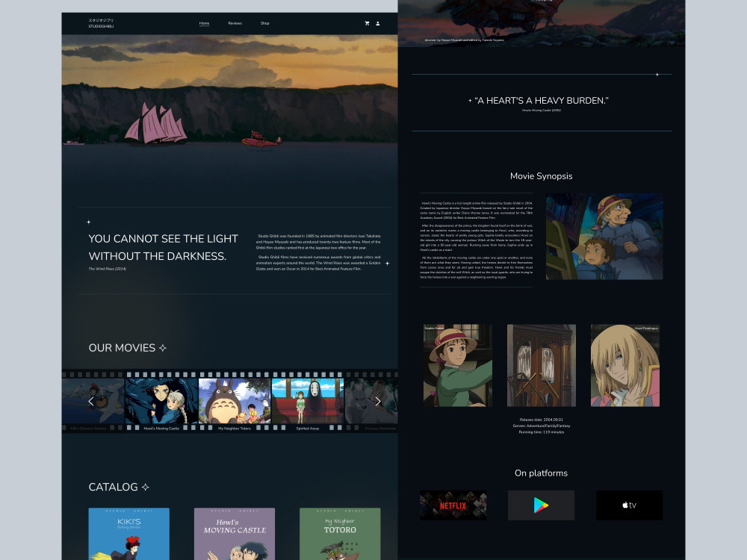Image resolution: width=747 pixels, height=560 pixels.
Task: Select Spirited Away filmstrip frame
Action: point(308,401)
